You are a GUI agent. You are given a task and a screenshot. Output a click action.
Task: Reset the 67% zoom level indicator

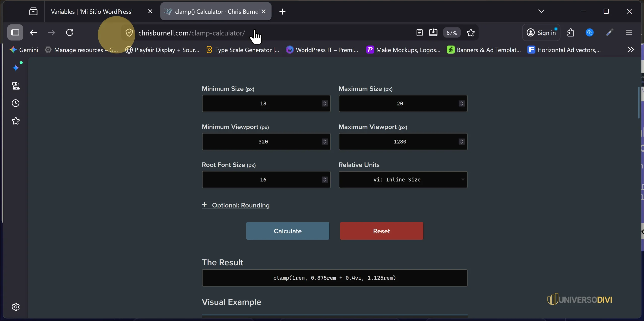click(x=452, y=33)
